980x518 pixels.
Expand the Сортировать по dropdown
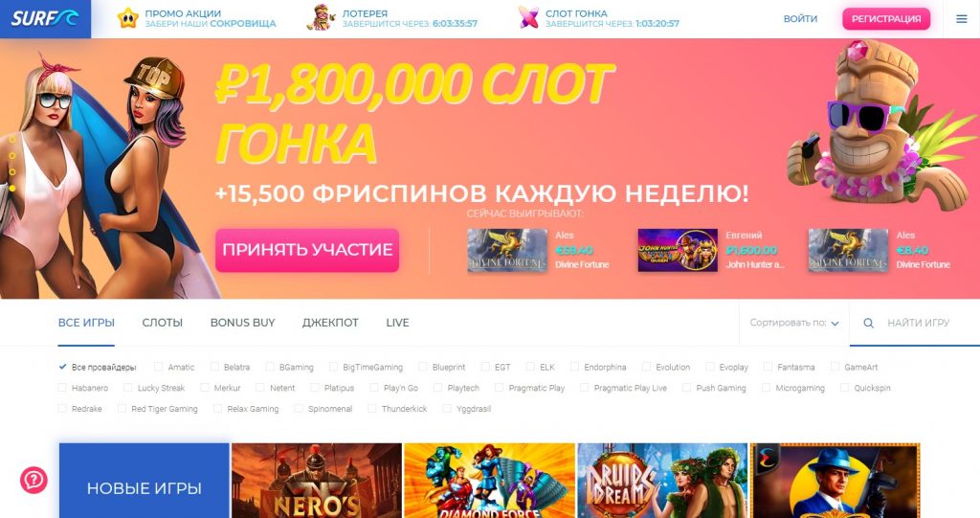tap(794, 323)
